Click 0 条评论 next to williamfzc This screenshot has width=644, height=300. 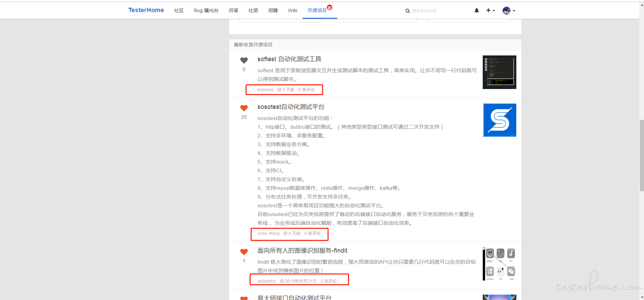click(329, 281)
